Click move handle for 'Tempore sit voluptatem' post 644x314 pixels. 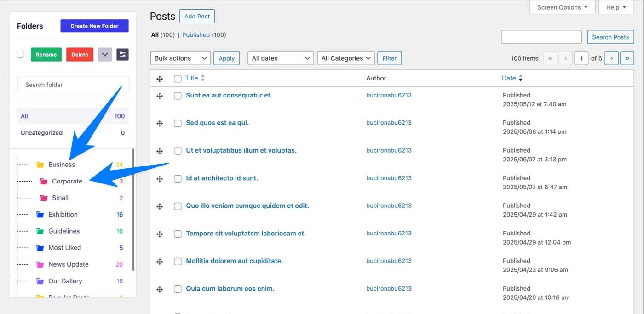[160, 234]
